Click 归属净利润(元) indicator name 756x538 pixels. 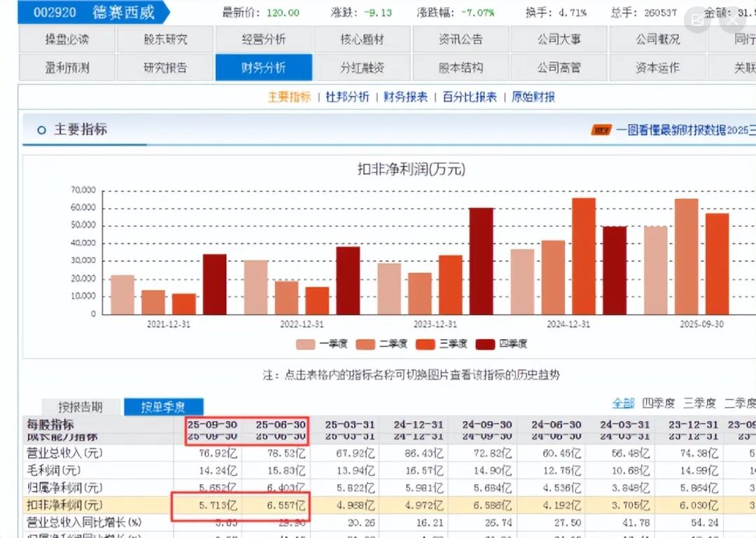[64, 488]
